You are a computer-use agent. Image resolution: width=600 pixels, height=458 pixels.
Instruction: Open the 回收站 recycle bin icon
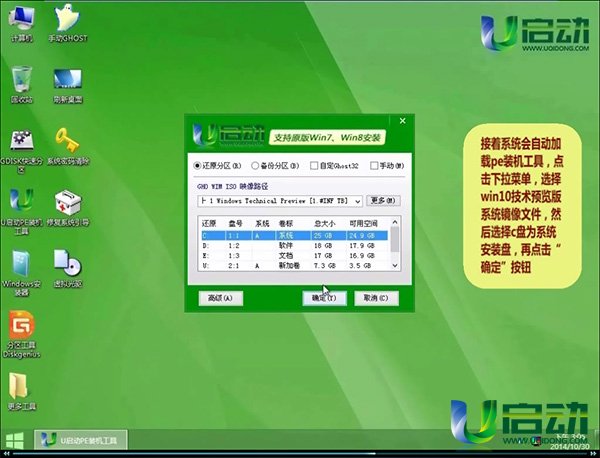[21, 85]
